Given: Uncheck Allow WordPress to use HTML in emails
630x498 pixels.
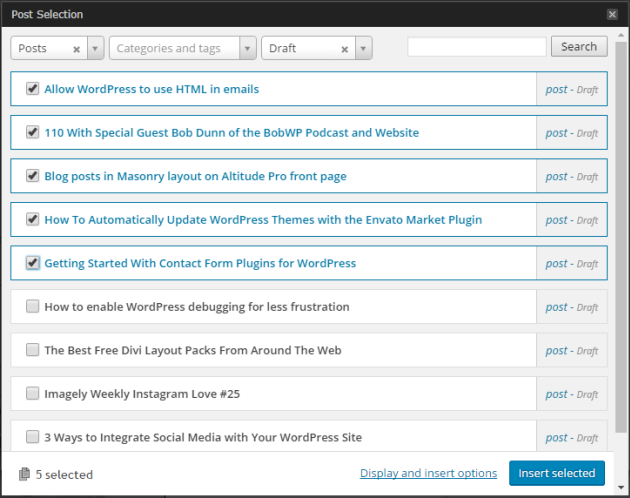Looking at the screenshot, I should 33,88.
